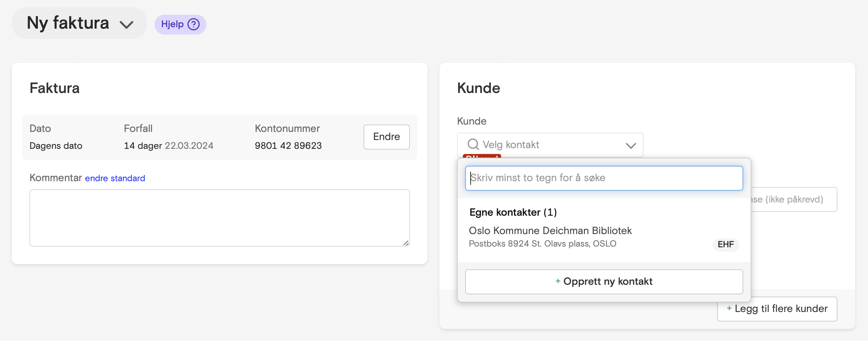Image resolution: width=868 pixels, height=341 pixels.
Task: Collapse the Velg kontakt dropdown chevron
Action: coord(631,146)
